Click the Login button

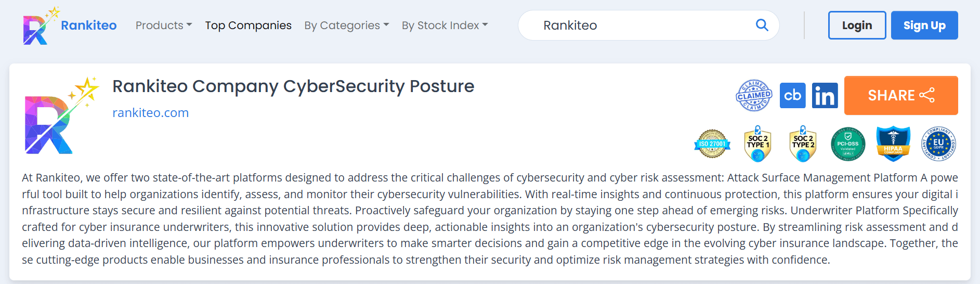point(857,25)
